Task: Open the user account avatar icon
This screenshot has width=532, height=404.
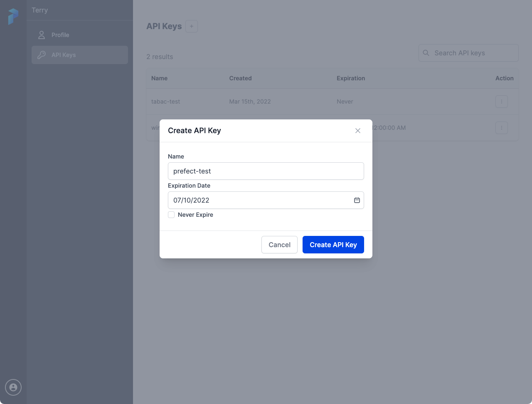Action: pyautogui.click(x=13, y=387)
